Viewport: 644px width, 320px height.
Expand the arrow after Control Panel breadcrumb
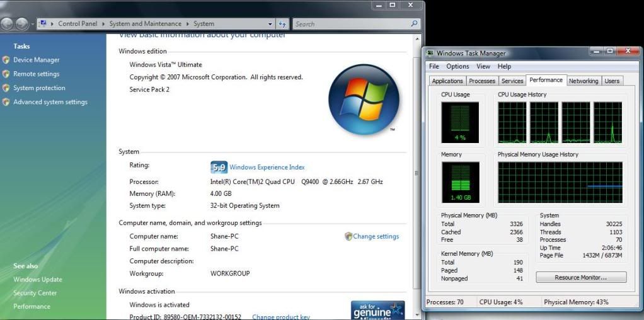point(103,24)
